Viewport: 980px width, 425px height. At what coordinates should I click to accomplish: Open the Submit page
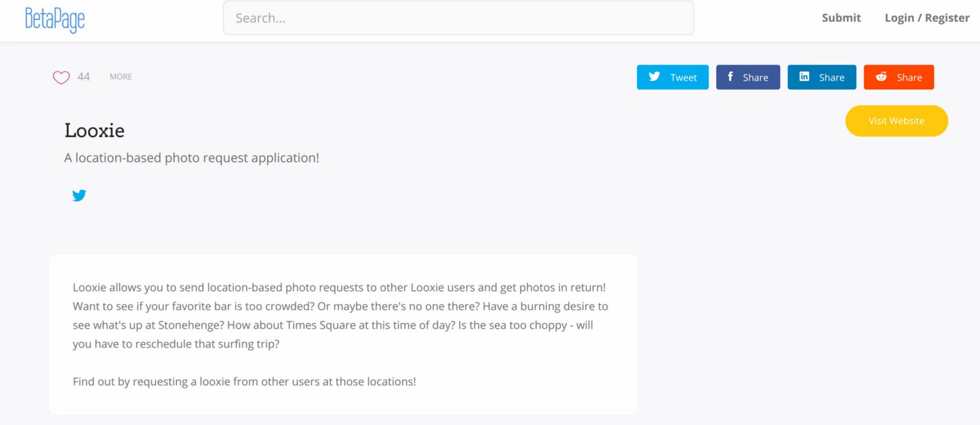[841, 18]
